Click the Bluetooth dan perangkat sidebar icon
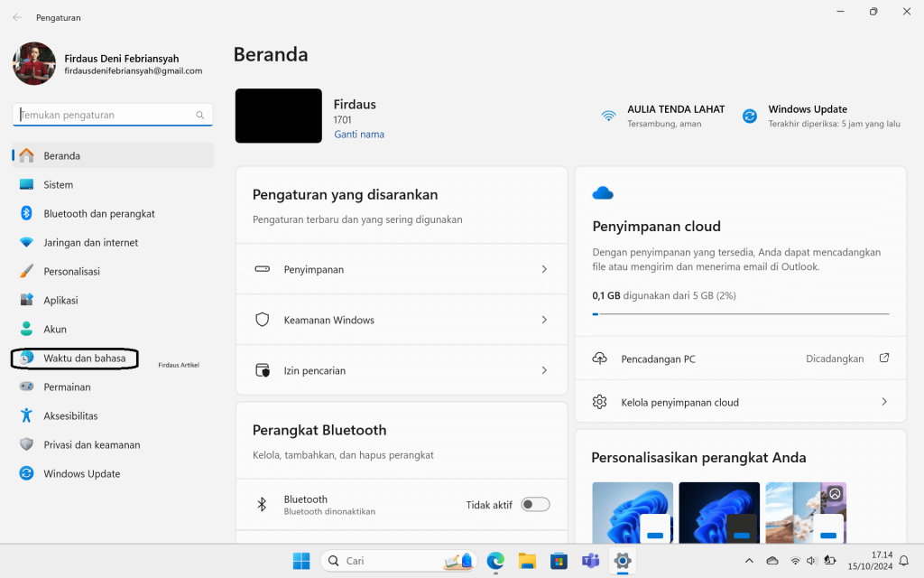Screen dimensions: 924x578 pos(26,213)
